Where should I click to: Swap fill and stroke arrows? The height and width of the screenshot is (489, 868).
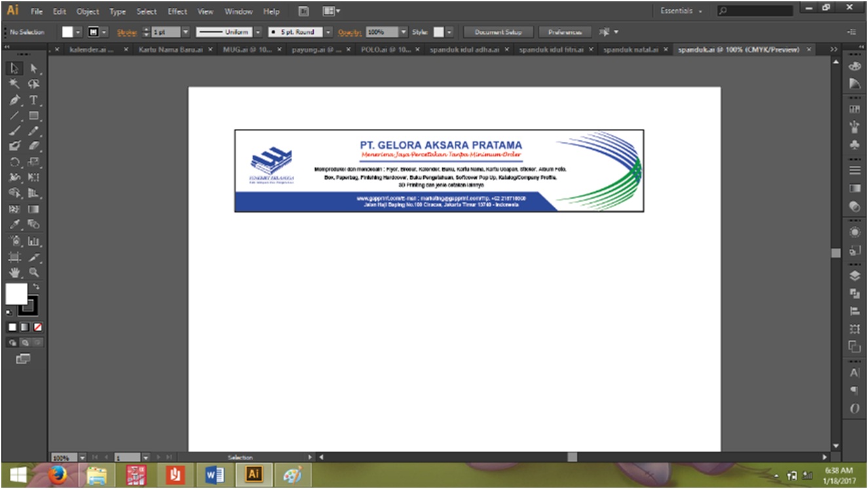37,287
